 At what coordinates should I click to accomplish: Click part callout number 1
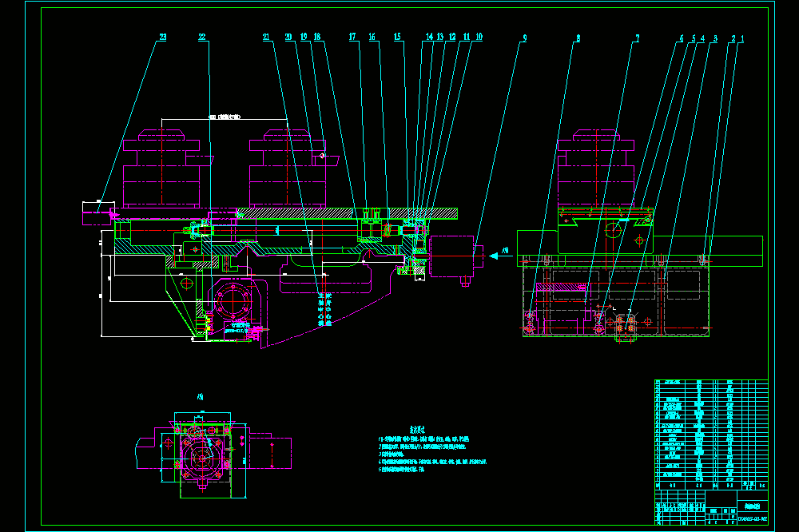pos(742,38)
